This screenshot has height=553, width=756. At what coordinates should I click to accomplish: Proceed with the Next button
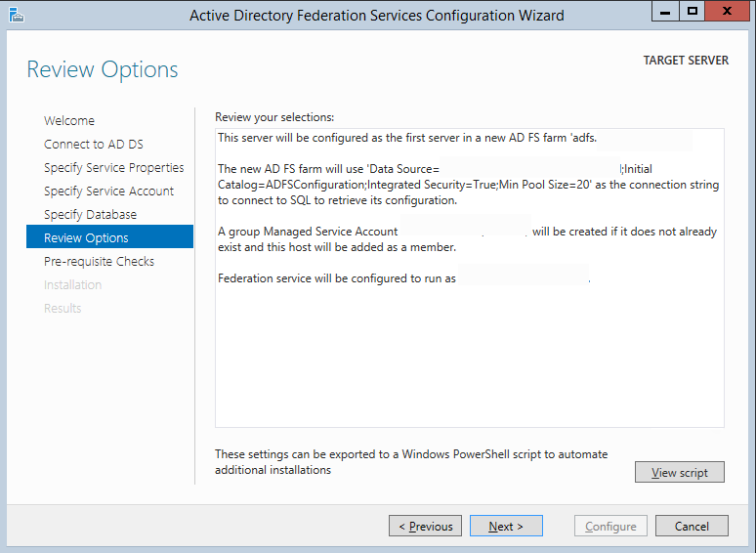click(506, 527)
